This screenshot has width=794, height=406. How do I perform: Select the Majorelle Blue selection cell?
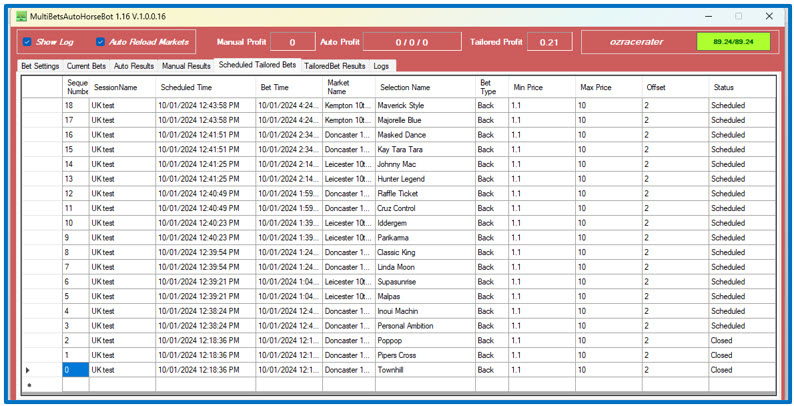click(425, 120)
